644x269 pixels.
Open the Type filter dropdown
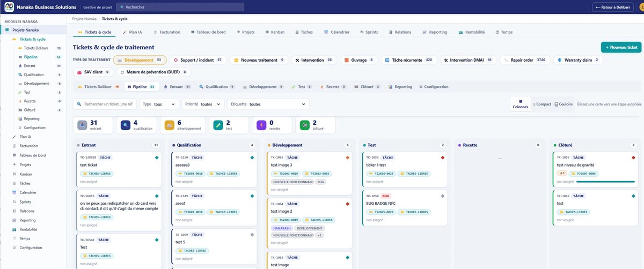159,104
